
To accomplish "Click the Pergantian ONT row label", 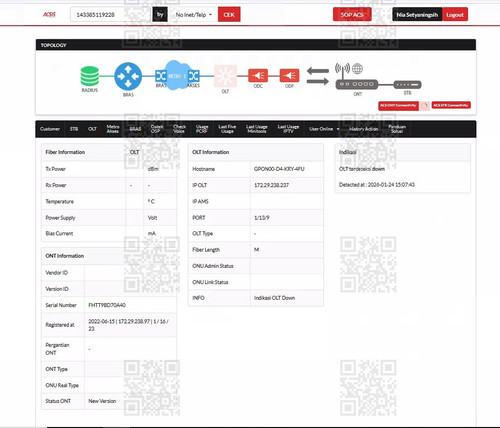I will click(x=57, y=349).
